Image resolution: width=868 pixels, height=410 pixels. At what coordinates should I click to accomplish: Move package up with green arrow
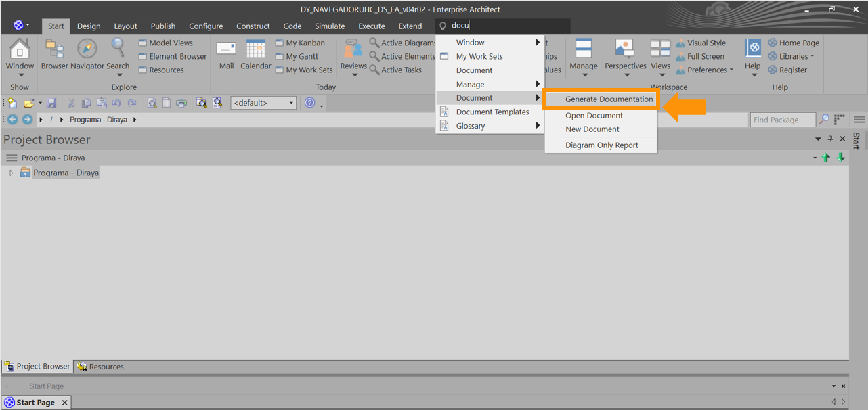pyautogui.click(x=826, y=158)
